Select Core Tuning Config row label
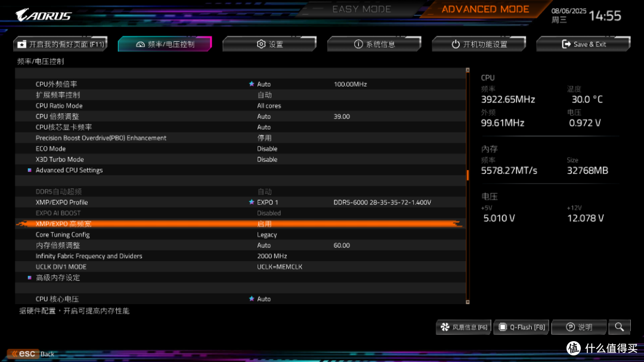 pyautogui.click(x=63, y=234)
